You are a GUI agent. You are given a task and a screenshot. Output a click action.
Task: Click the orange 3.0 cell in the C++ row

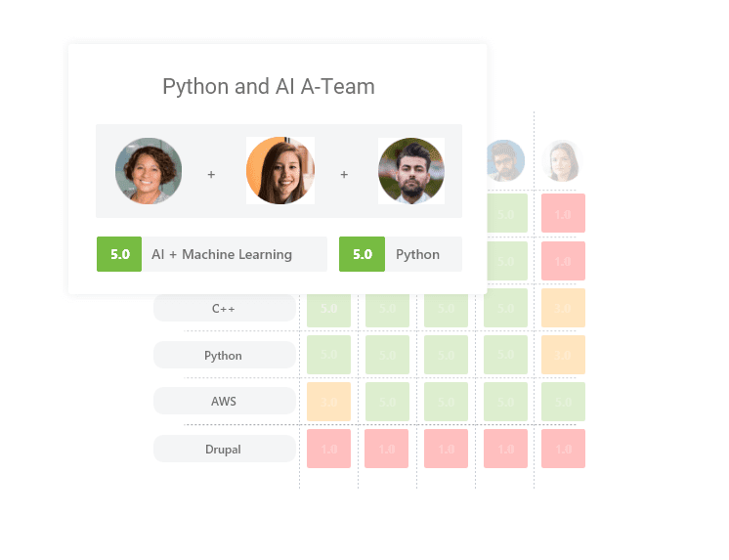pyautogui.click(x=563, y=309)
